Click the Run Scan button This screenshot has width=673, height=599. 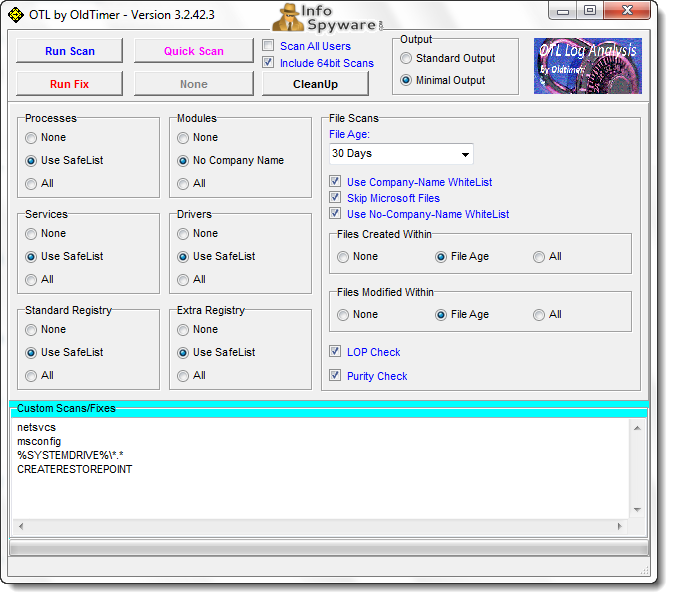[x=70, y=51]
